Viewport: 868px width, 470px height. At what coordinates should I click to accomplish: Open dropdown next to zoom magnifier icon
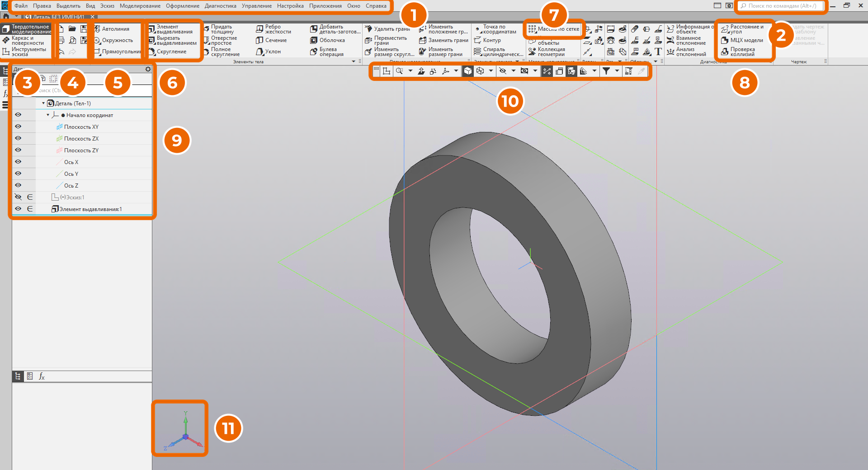click(x=410, y=71)
